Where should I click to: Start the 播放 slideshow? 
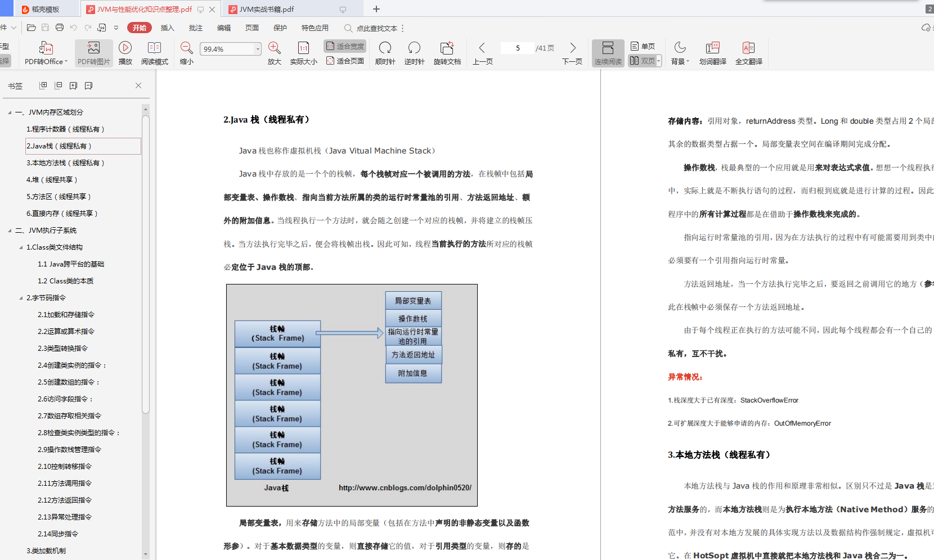(125, 53)
